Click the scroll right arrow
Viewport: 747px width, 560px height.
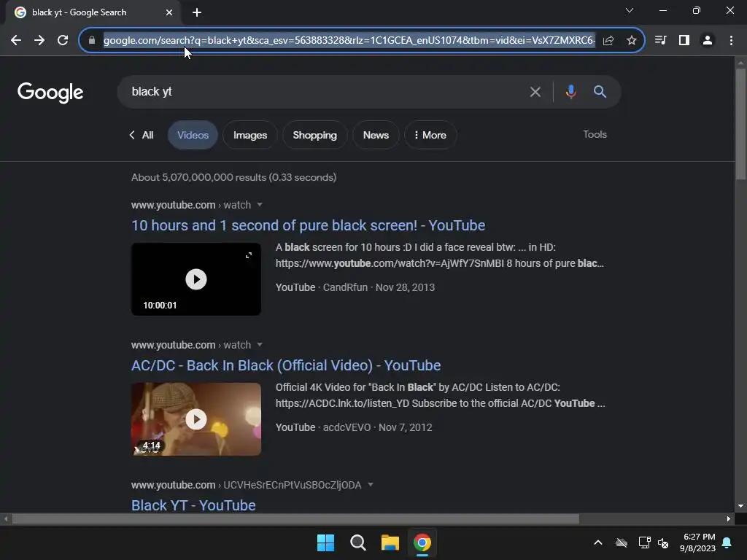click(x=729, y=518)
